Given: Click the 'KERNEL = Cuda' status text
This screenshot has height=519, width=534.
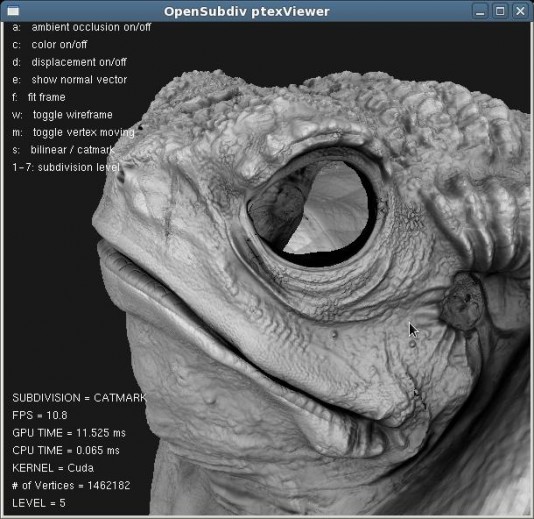Looking at the screenshot, I should [53, 468].
